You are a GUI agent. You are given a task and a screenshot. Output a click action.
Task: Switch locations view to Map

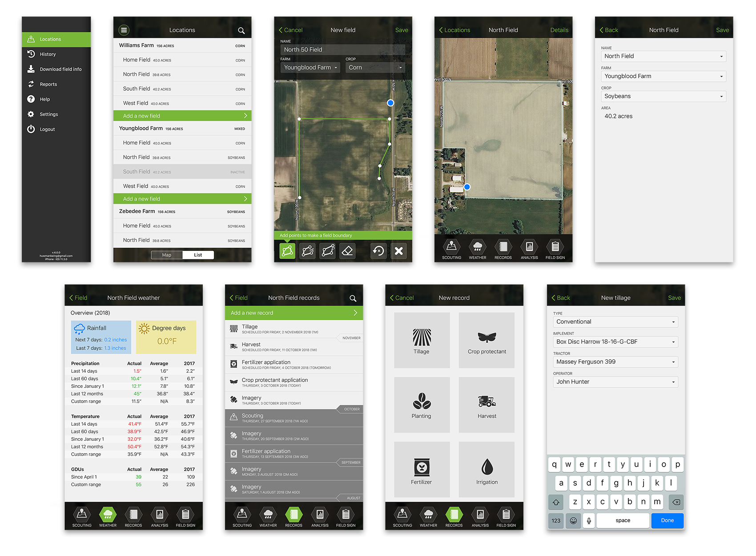point(167,255)
